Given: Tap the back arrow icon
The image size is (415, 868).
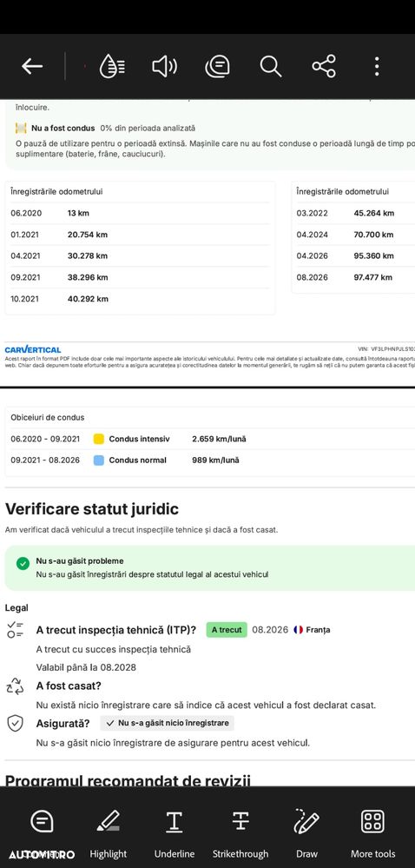Looking at the screenshot, I should pyautogui.click(x=32, y=66).
